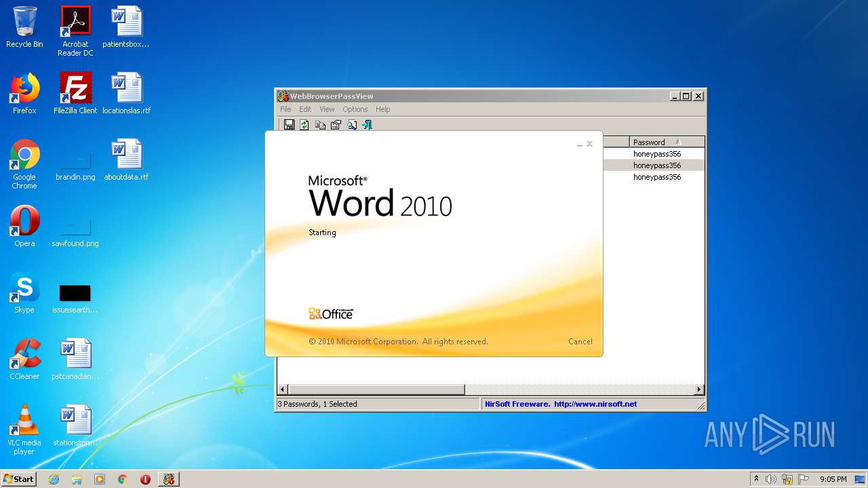Click the Exit toolbar icon in WebBrowserPassView
868x488 pixels.
coord(367,125)
